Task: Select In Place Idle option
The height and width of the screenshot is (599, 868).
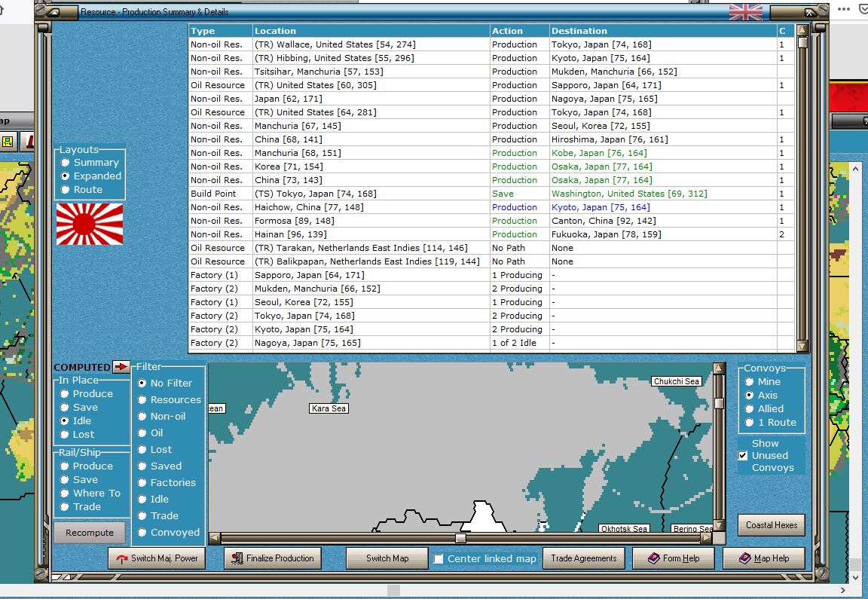Action: click(65, 420)
